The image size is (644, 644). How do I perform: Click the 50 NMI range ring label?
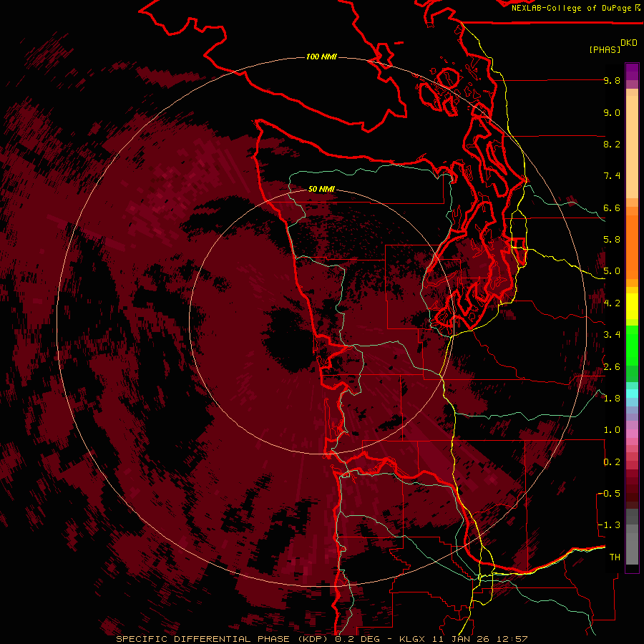coord(321,190)
